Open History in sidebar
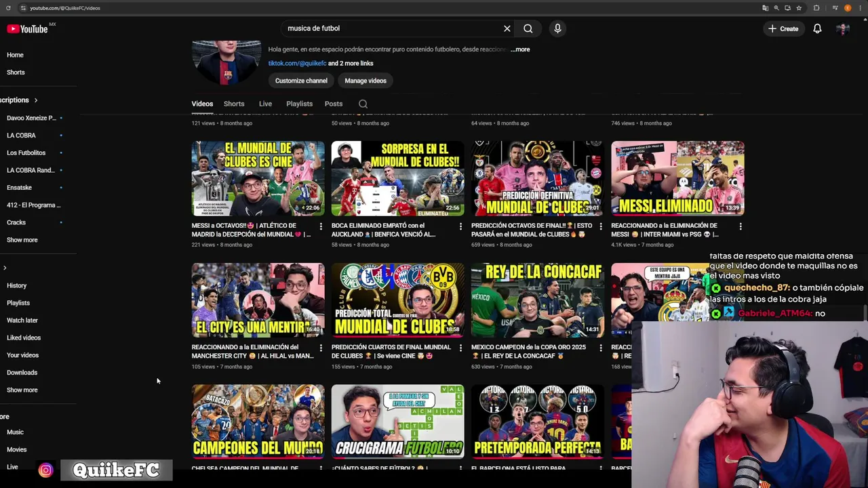868x488 pixels. (x=16, y=286)
